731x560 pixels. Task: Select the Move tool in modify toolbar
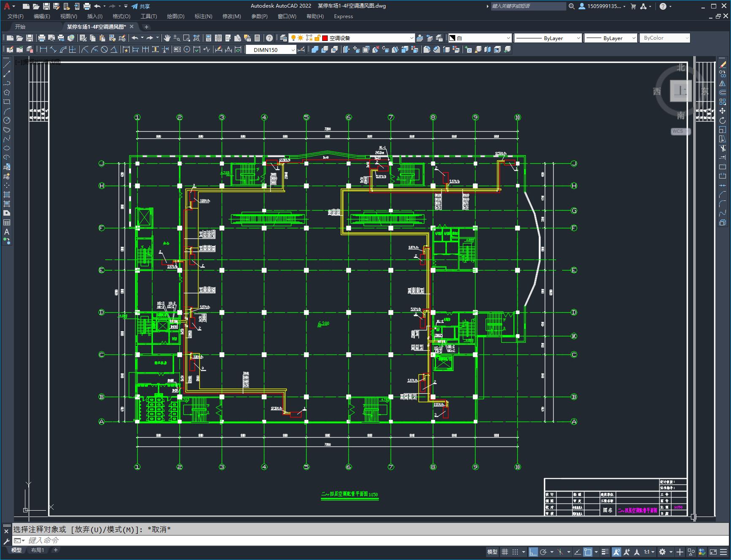tap(723, 111)
